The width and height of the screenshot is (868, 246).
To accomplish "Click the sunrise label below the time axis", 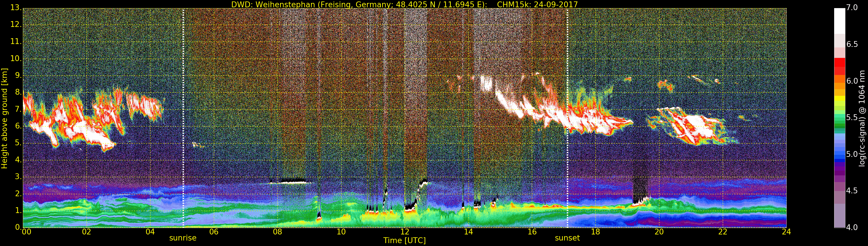I will [x=183, y=238].
